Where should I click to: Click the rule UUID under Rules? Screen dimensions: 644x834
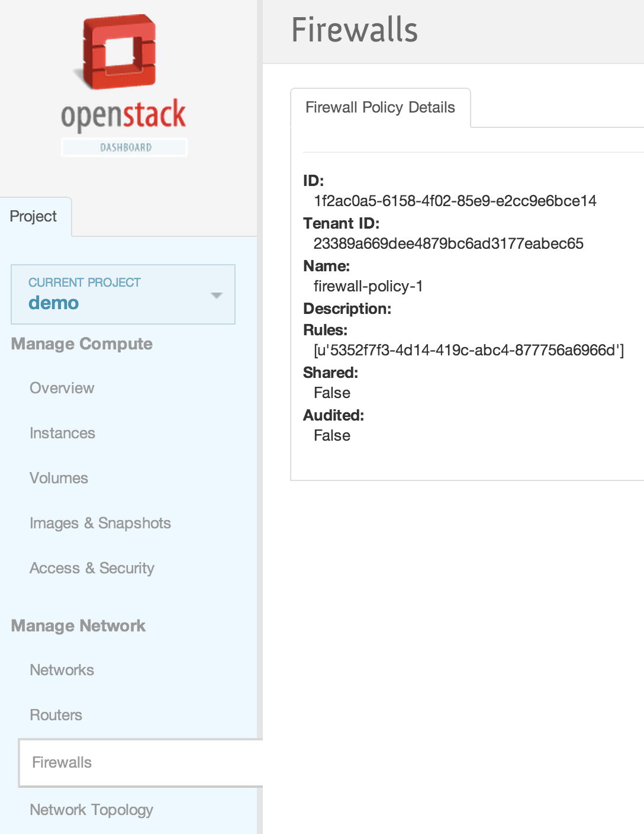point(468,351)
